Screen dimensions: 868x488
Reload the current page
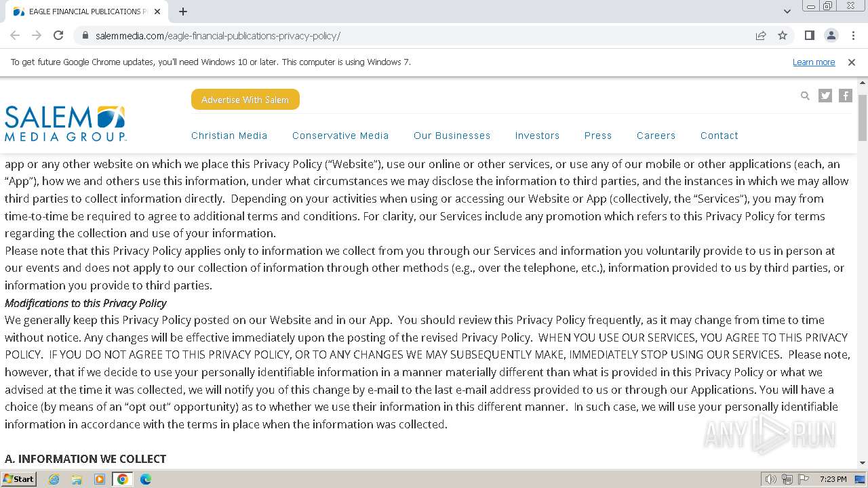(x=58, y=35)
